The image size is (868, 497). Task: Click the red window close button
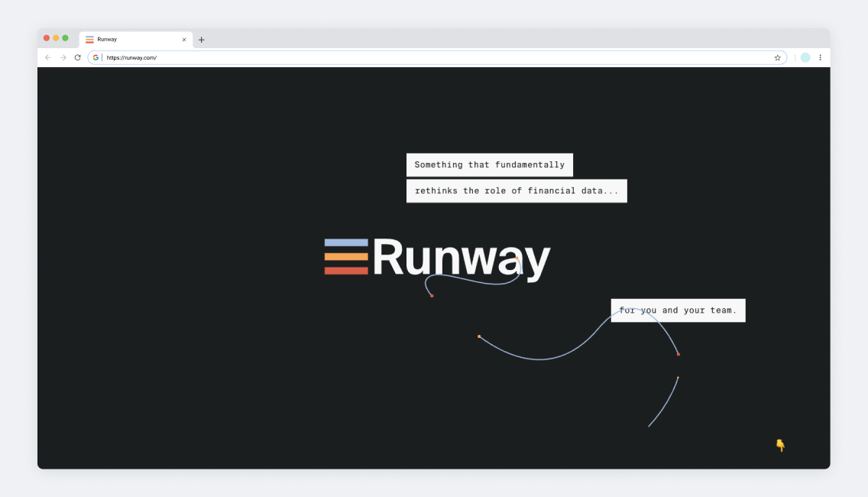47,38
